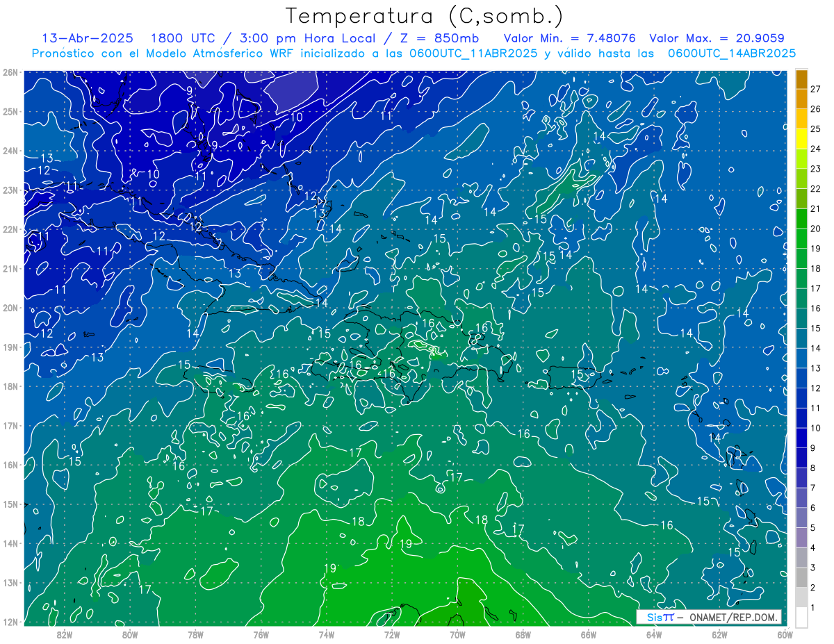Click the 17N latitude axis label
Image resolution: width=834 pixels, height=644 pixels.
[10, 425]
